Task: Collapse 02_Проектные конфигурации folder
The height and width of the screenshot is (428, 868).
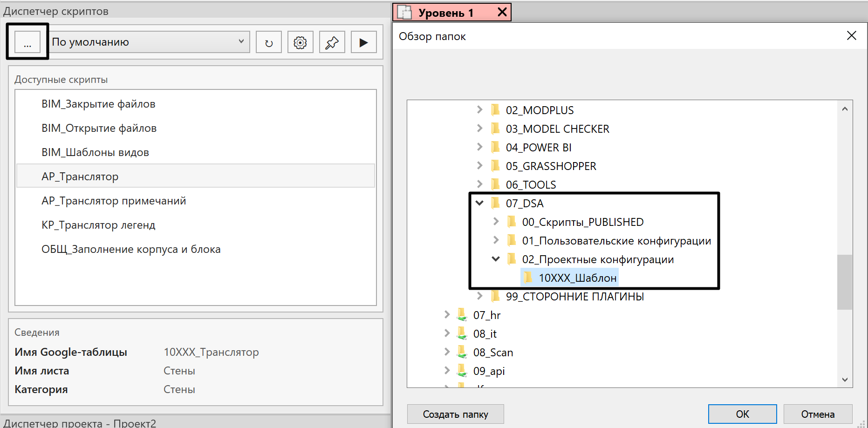Action: 496,259
